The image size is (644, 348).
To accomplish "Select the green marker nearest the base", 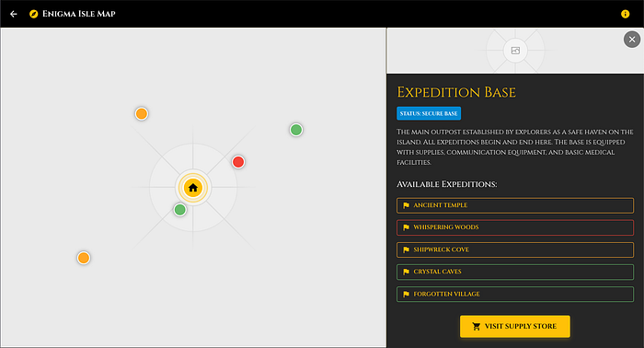I will tap(180, 210).
